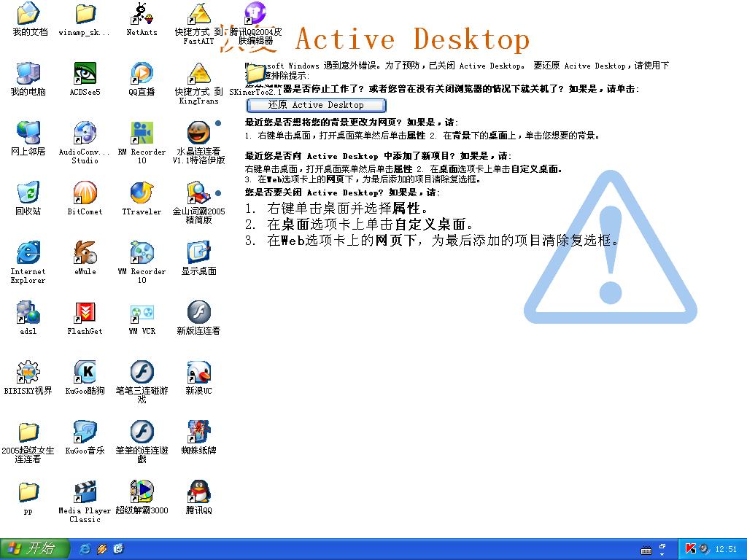The image size is (747, 560).
Task: Open the 开始 start menu
Action: (35, 548)
